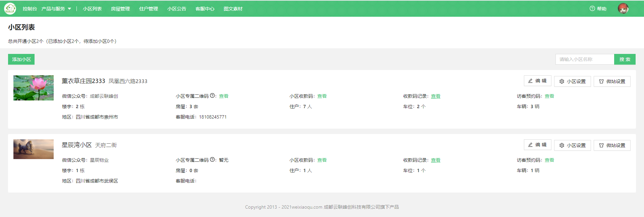644x217 pixels.
Task: Click the community name 薰衣草庄园2333
Action: (x=84, y=81)
